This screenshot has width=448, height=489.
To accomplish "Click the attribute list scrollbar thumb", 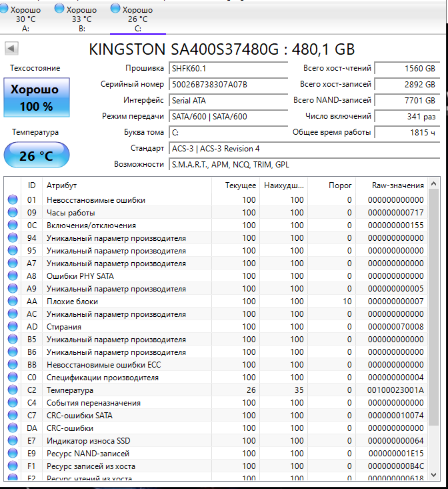I will click(x=434, y=307).
